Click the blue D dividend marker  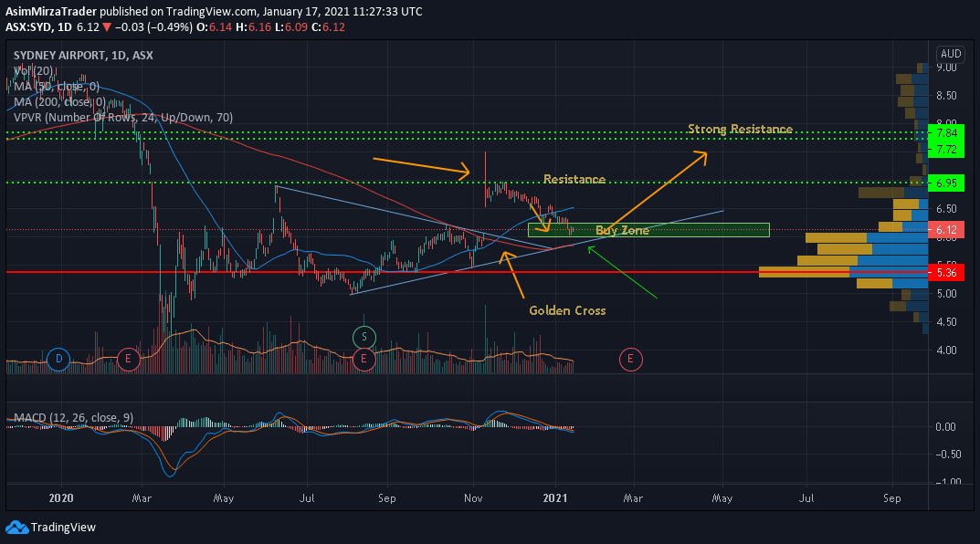click(58, 359)
